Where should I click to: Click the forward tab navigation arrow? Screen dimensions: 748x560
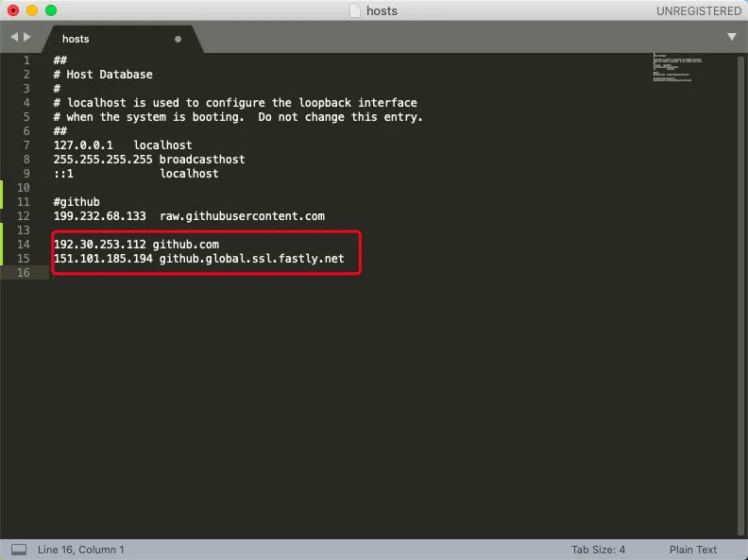tap(27, 37)
